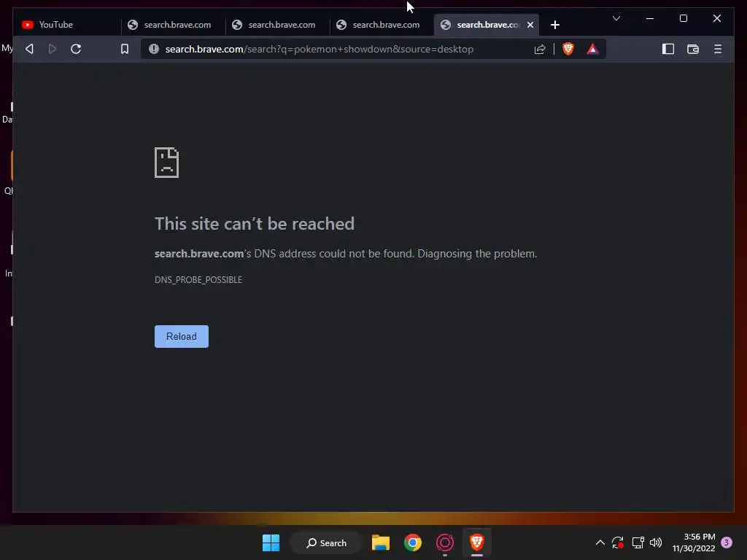Open volume control speaker icon
Image resolution: width=747 pixels, height=560 pixels.
(x=656, y=542)
